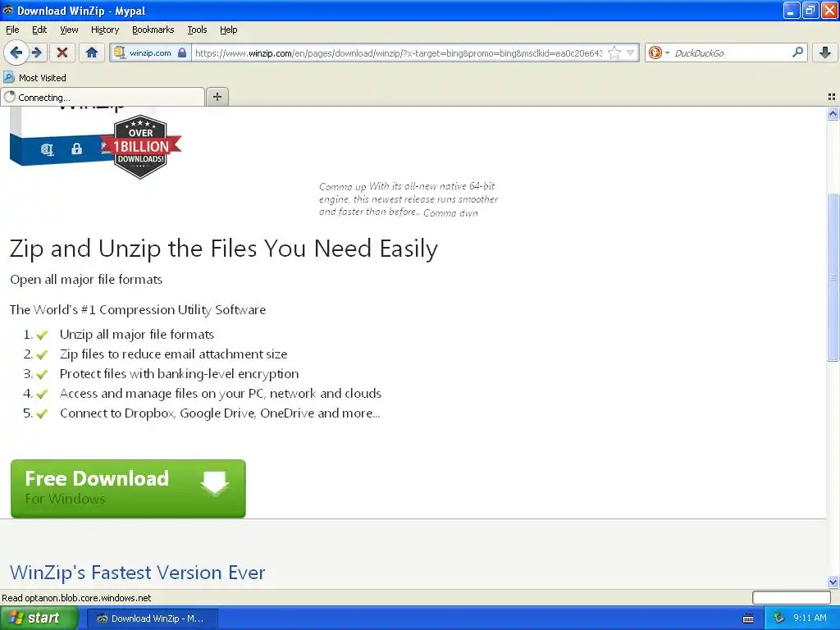Click the on-screen keyboard tray icon
The height and width of the screenshot is (630, 840).
pyautogui.click(x=748, y=619)
